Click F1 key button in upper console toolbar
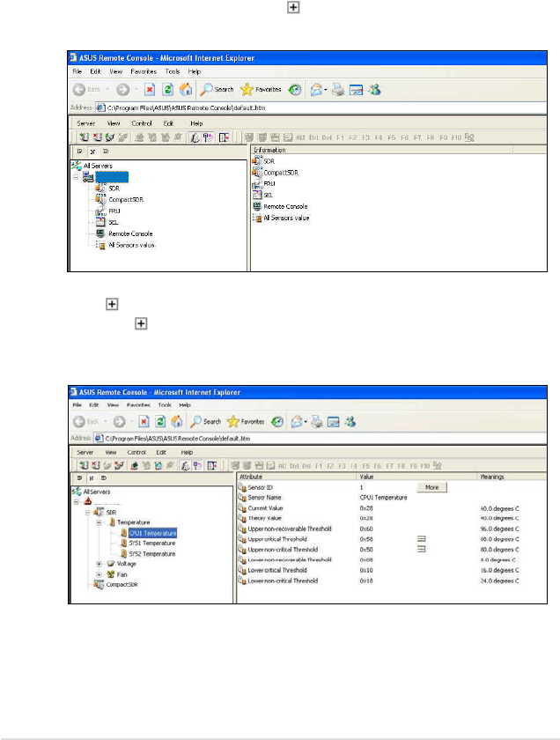The image size is (560, 740). coord(340,137)
